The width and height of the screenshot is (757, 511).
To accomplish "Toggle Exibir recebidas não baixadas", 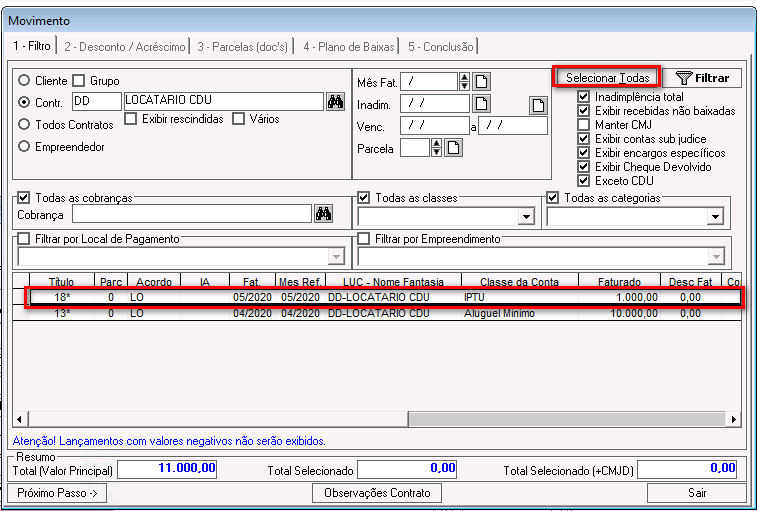I will click(x=584, y=111).
